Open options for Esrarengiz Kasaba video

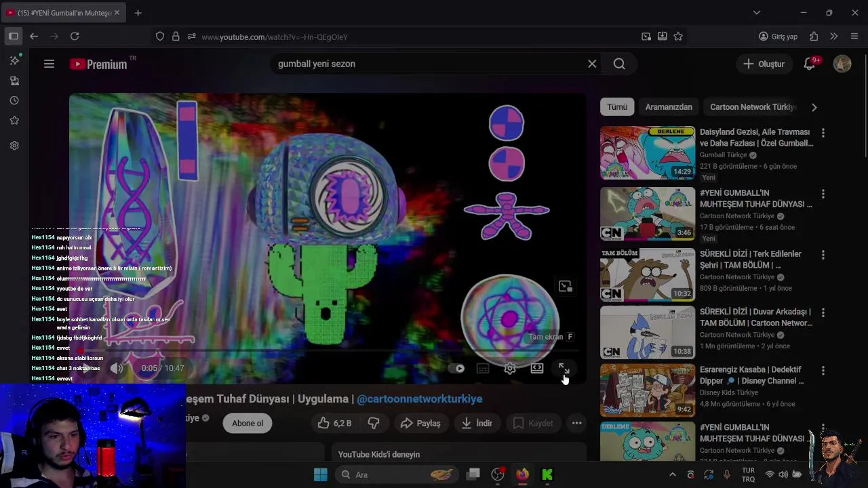(823, 371)
